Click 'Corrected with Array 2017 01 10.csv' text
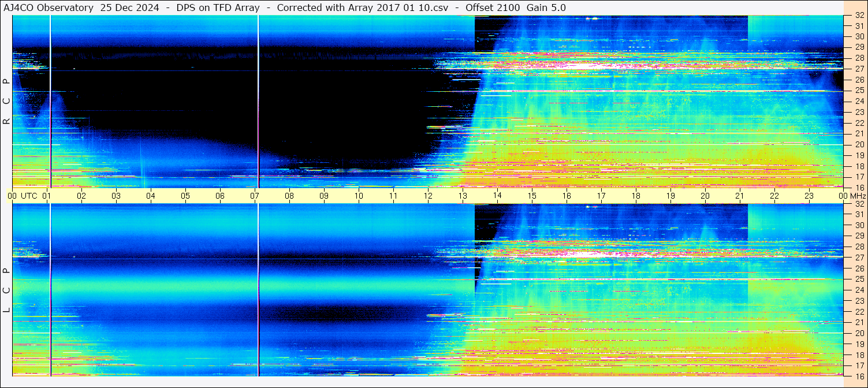Image resolution: width=868 pixels, height=388 pixels. tap(363, 8)
